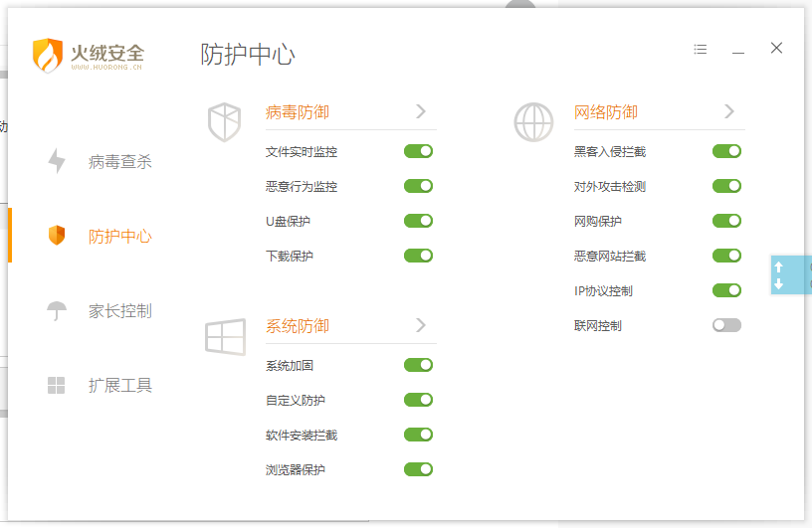Screen dimensions: 812x528
Task: Expand 网络防御 section with chevron arrow
Action: (x=729, y=111)
